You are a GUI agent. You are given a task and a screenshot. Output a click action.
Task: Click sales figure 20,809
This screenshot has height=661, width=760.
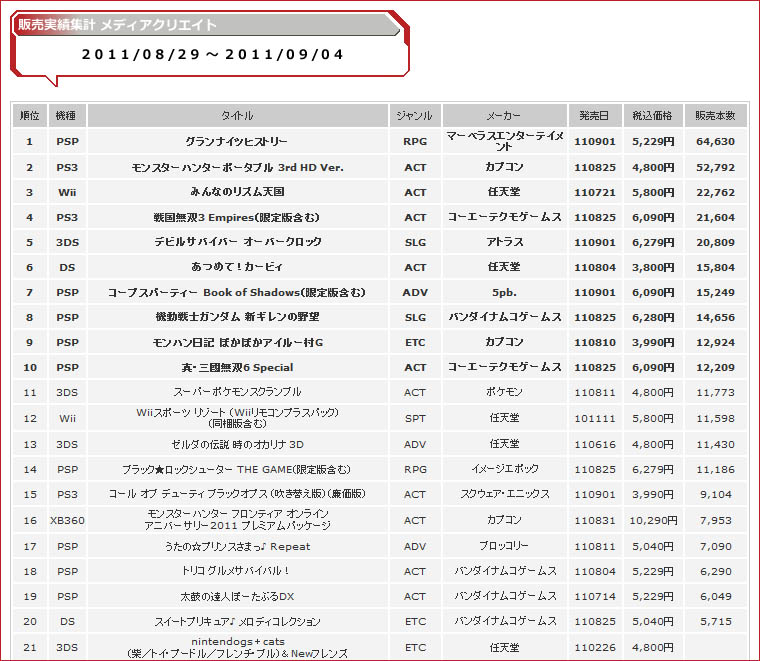715,242
